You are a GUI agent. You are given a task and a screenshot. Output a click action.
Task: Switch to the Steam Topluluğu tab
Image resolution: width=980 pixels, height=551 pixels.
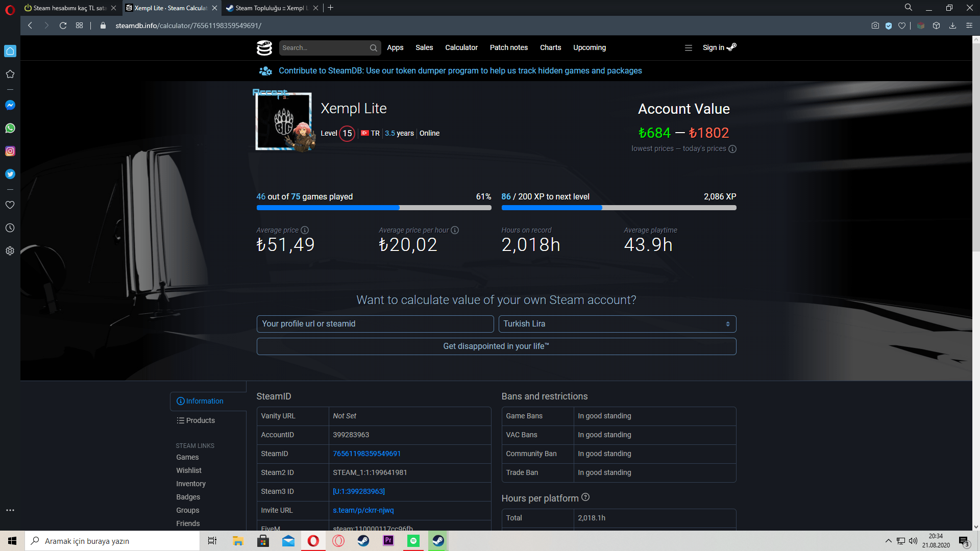(x=271, y=8)
